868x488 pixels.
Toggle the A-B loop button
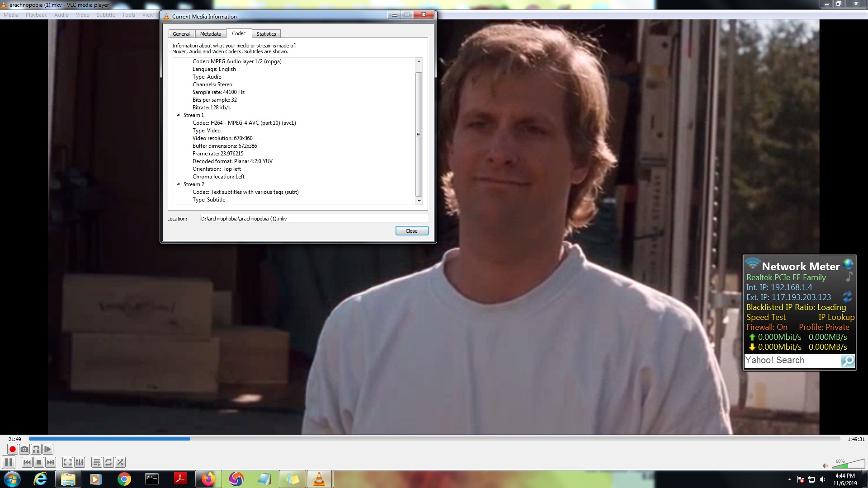(x=36, y=449)
